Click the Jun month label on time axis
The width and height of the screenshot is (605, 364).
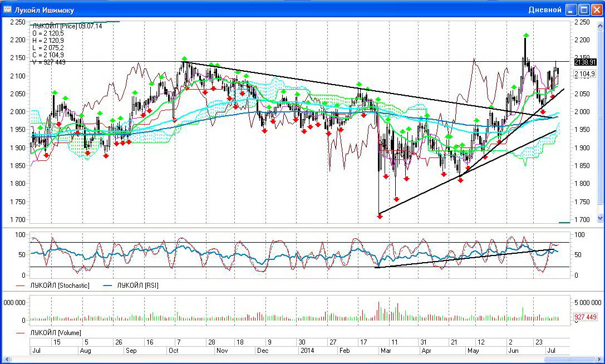coord(514,351)
